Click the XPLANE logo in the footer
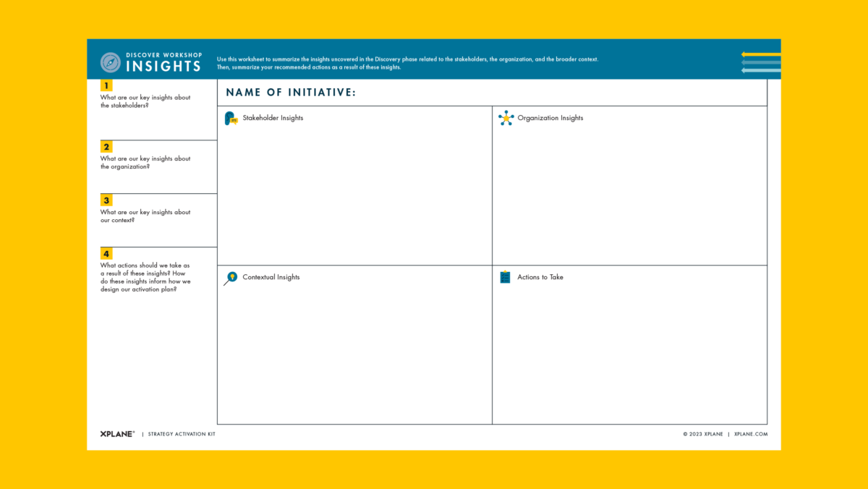868x489 pixels. [x=117, y=434]
